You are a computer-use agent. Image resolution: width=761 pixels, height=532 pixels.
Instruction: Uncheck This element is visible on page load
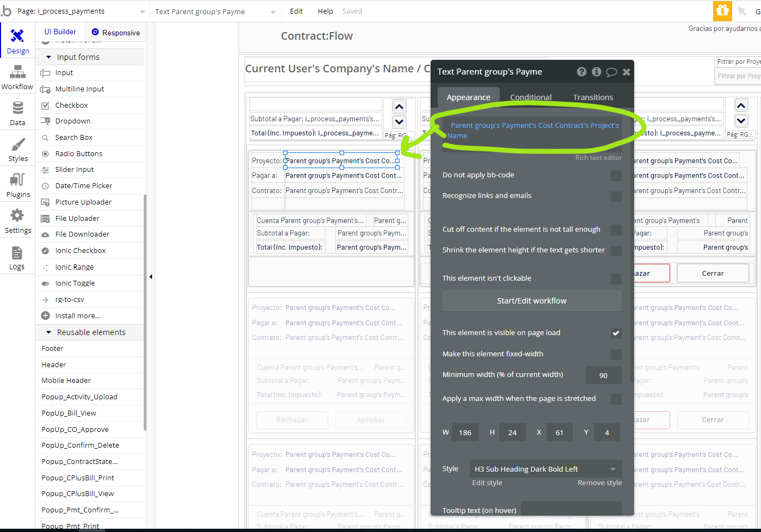[616, 333]
